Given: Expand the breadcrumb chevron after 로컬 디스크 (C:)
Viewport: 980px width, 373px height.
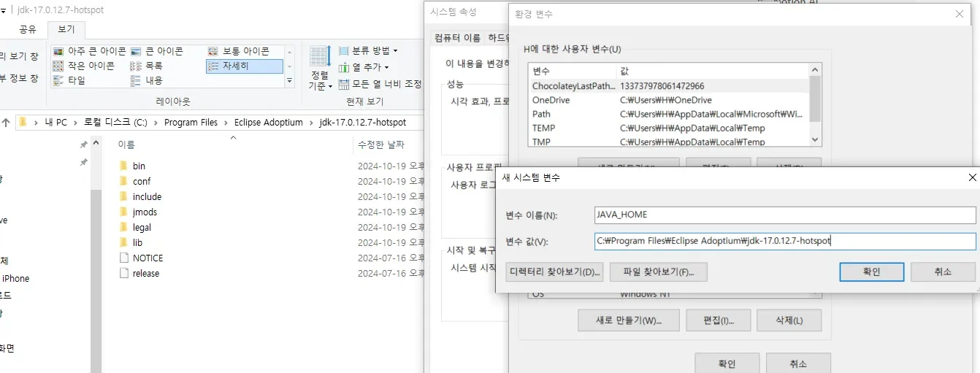Looking at the screenshot, I should [156, 123].
